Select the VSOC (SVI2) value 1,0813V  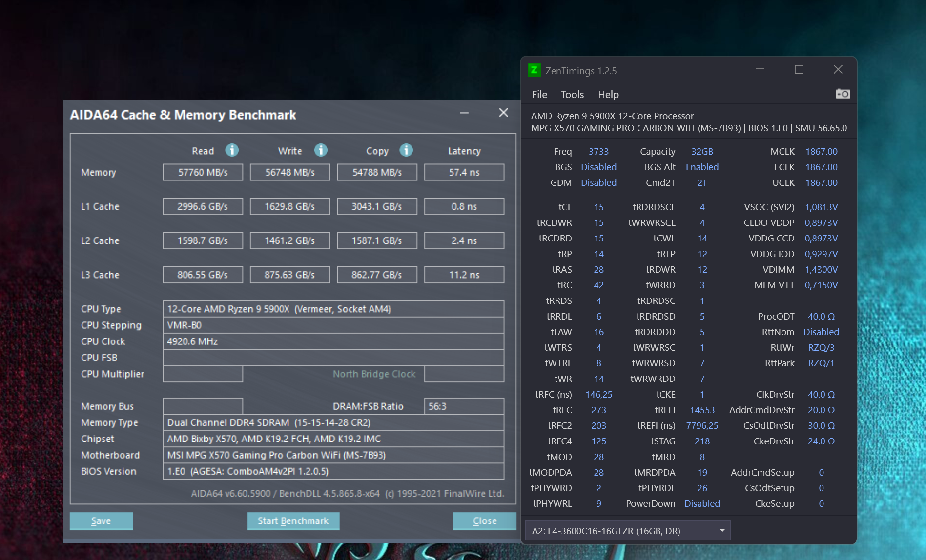[822, 207]
